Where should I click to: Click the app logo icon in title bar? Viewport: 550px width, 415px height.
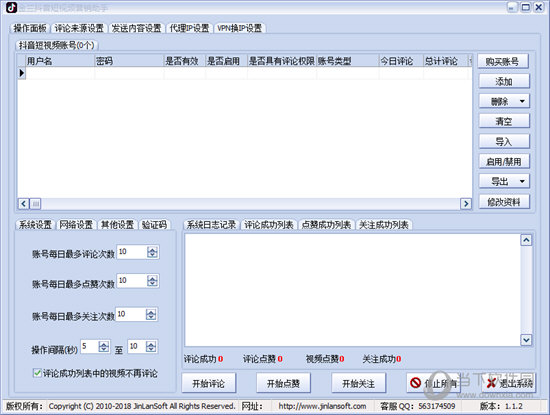(11, 7)
